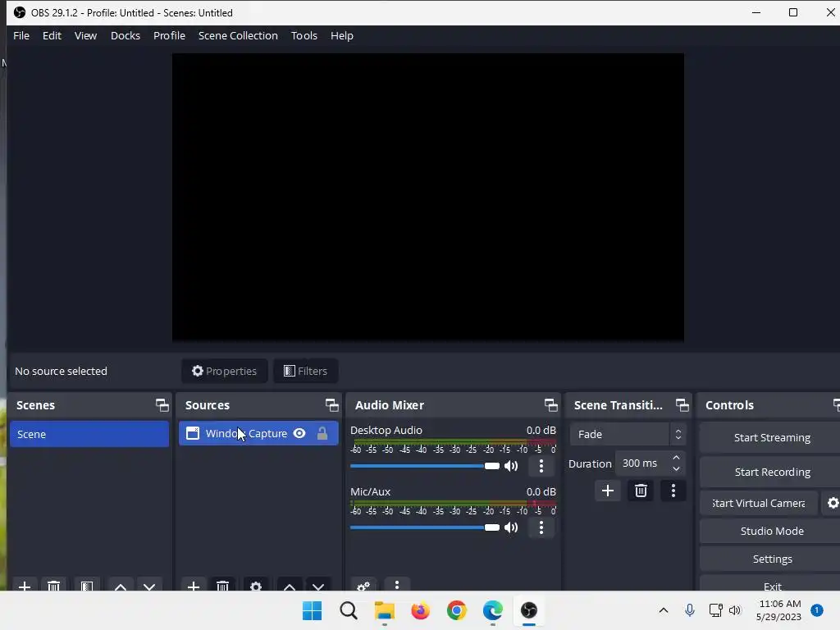Launch Firefox from the taskbar

(421, 610)
